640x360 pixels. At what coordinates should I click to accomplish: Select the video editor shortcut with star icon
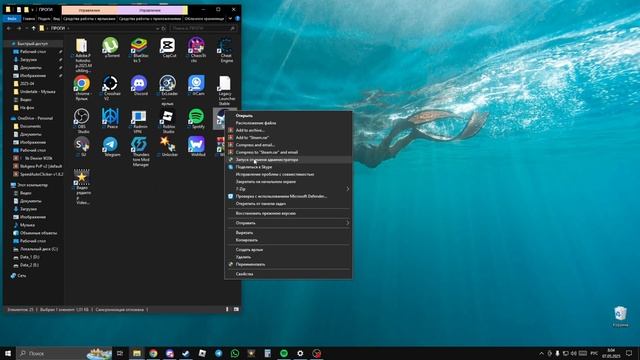pos(82,187)
